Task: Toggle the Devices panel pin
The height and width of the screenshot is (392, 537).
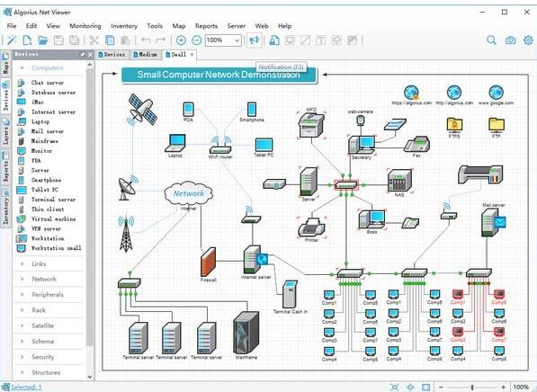Action: (x=83, y=55)
